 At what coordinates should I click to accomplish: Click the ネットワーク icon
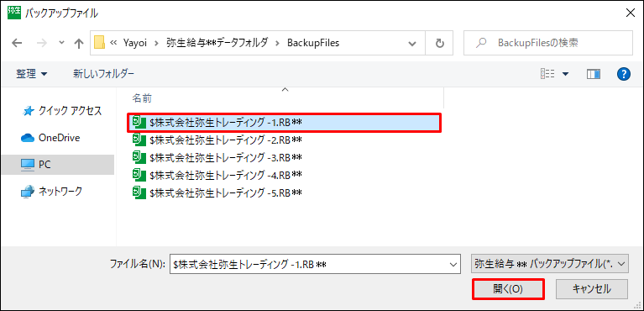(x=28, y=192)
